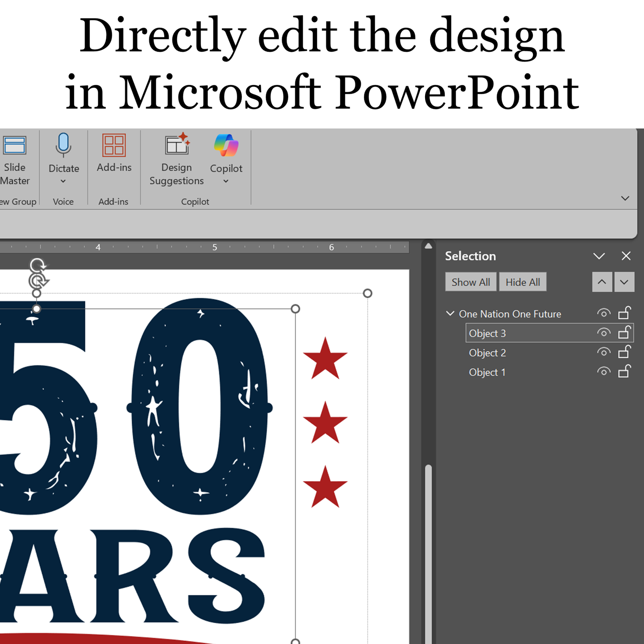Lock Object 2
Screen dimensions: 644x644
click(625, 352)
